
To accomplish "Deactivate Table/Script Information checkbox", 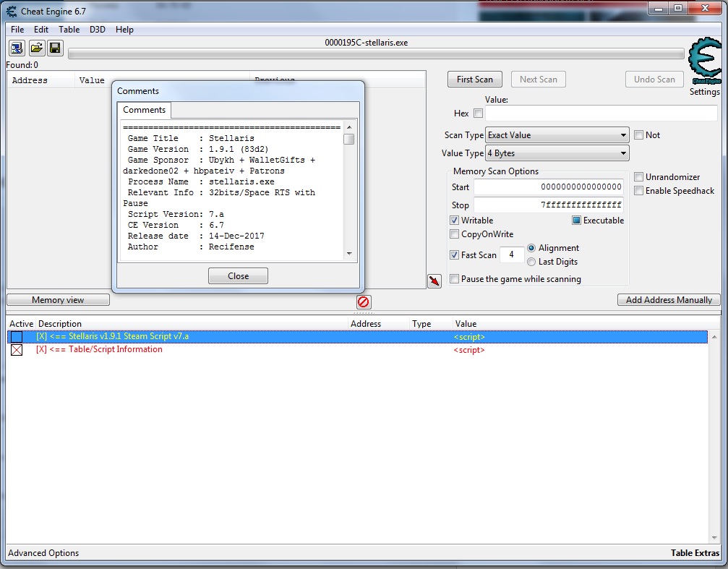I will click(17, 350).
